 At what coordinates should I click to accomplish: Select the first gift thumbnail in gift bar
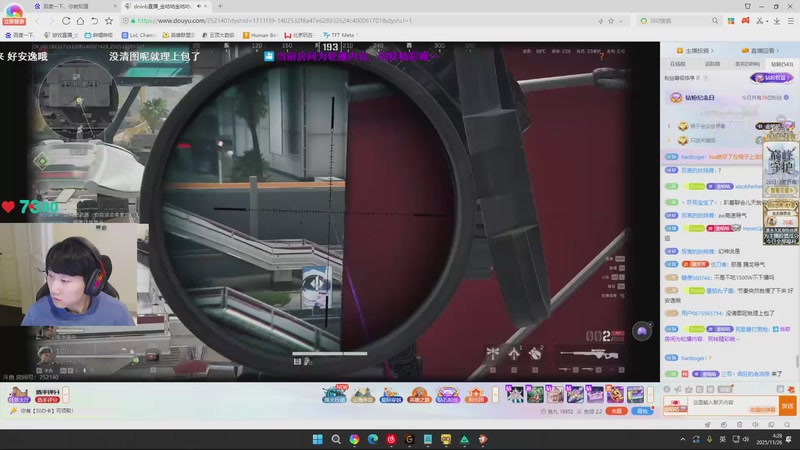(x=515, y=394)
